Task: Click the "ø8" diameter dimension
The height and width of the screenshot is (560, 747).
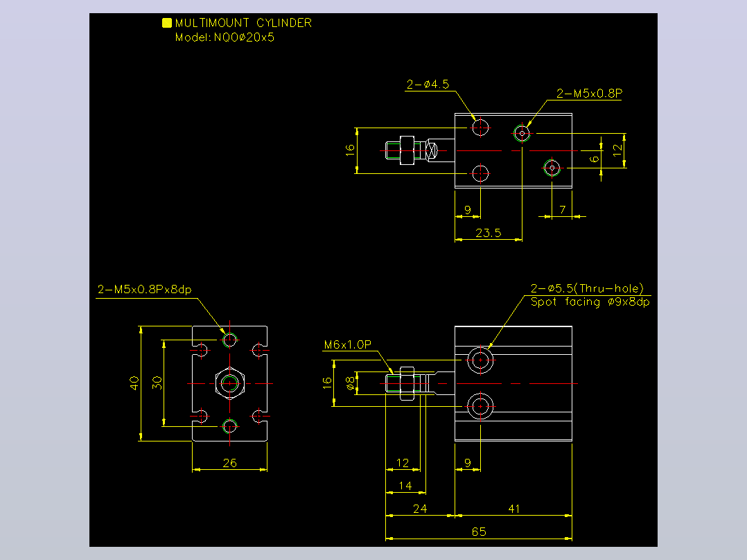Action: 351,383
